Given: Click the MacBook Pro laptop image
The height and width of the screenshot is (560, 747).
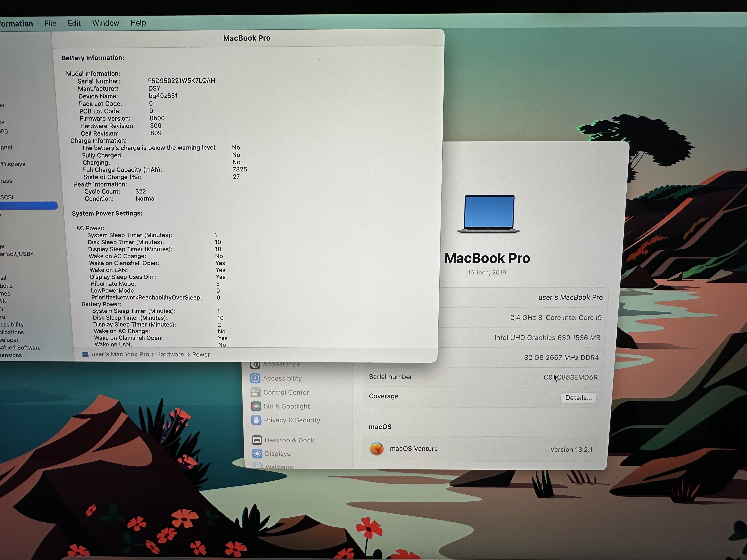Looking at the screenshot, I should [x=489, y=214].
